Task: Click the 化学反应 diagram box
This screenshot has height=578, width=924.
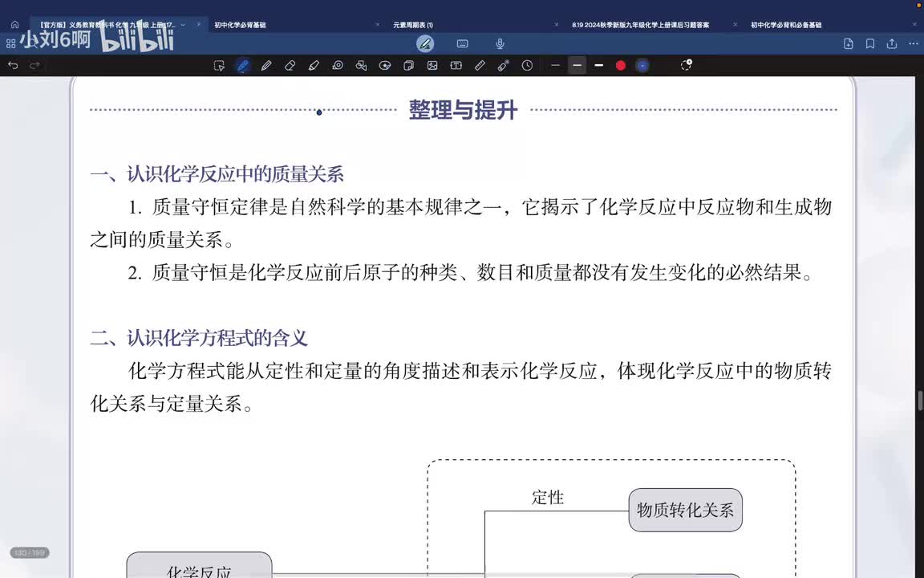Action: pyautogui.click(x=199, y=566)
